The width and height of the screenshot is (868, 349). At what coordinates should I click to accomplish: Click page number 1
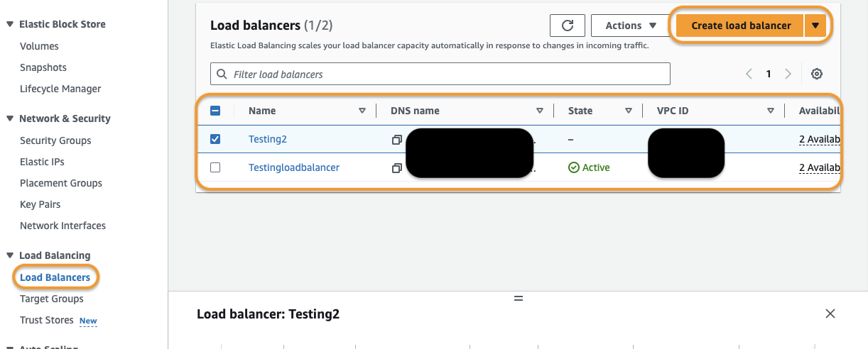pos(769,74)
